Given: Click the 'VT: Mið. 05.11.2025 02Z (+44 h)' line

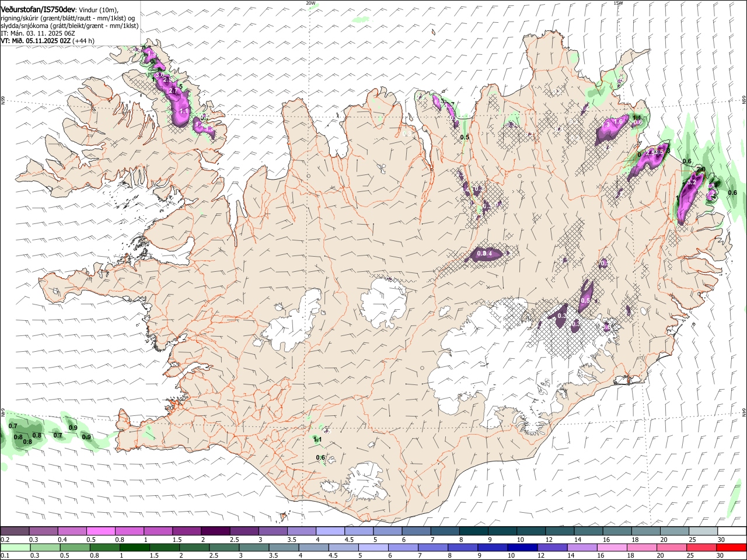Looking at the screenshot, I should 48,41.
